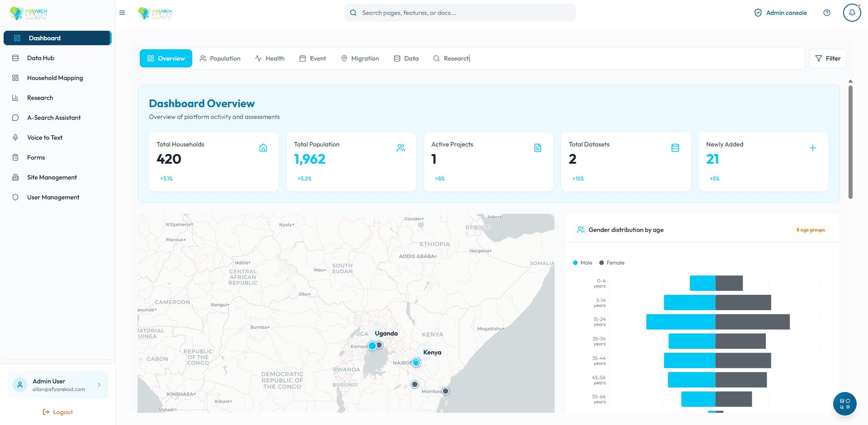Click the blue Male bar for 0-4 years
The image size is (868, 425).
702,283
